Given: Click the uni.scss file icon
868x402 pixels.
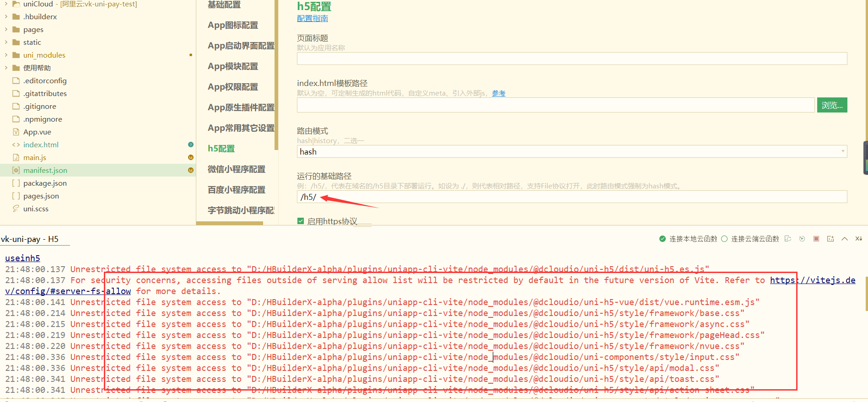Looking at the screenshot, I should (x=16, y=209).
